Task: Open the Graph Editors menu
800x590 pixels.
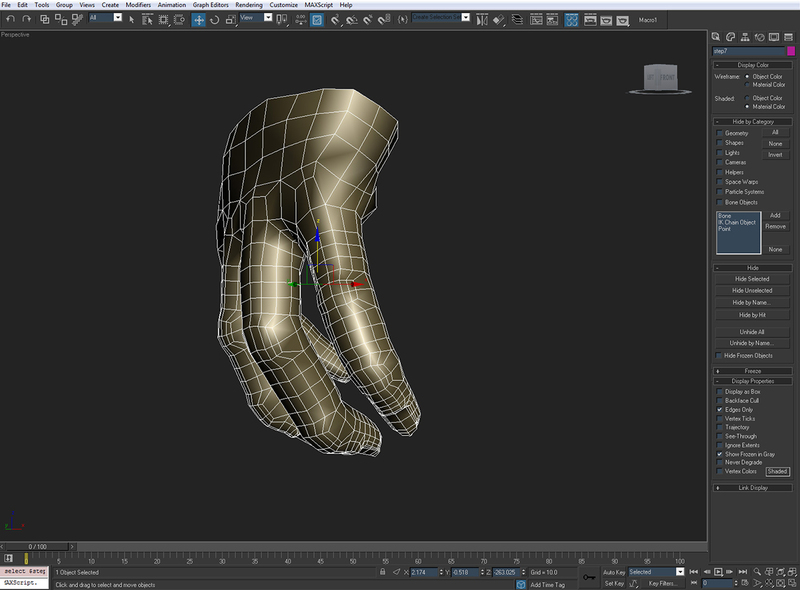Action: pyautogui.click(x=211, y=5)
